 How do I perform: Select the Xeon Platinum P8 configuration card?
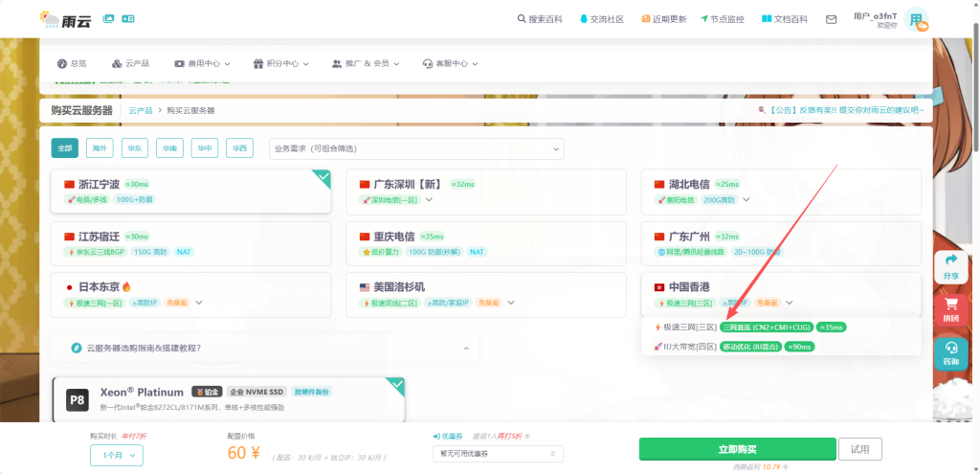click(228, 398)
